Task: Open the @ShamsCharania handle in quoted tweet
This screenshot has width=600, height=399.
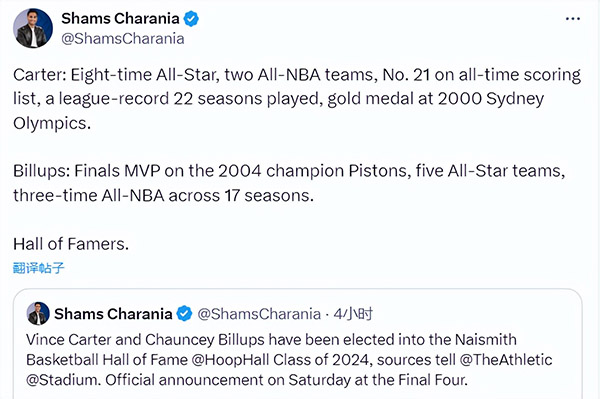Action: pyautogui.click(x=259, y=314)
